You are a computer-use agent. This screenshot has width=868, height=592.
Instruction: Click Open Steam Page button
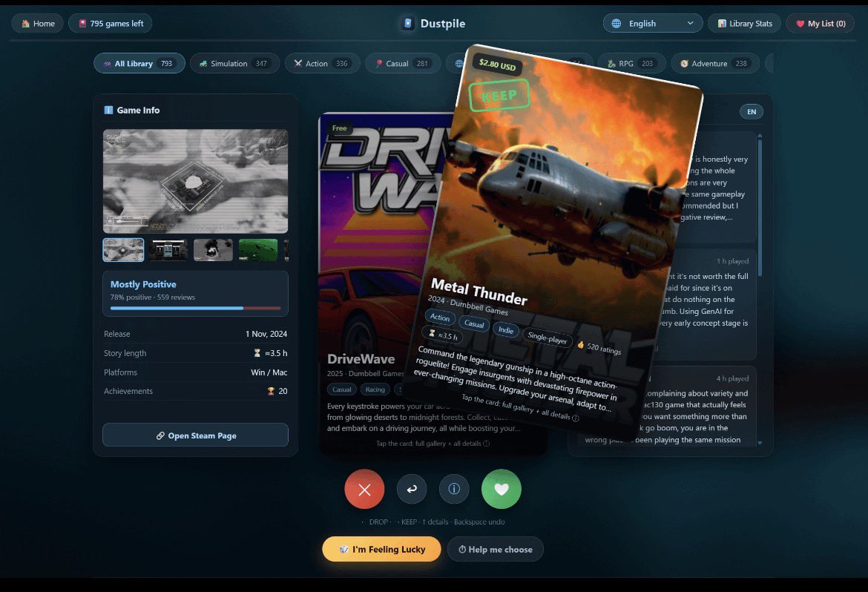[195, 435]
